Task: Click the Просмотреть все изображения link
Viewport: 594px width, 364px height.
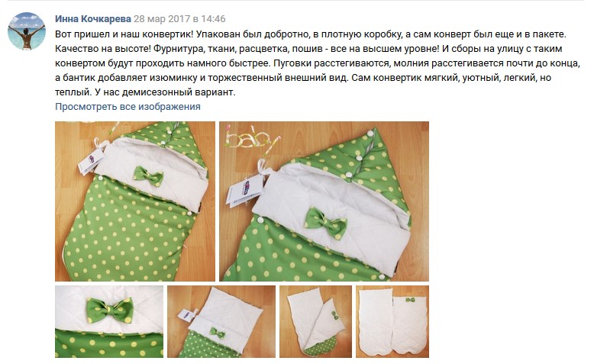Action: [128, 106]
